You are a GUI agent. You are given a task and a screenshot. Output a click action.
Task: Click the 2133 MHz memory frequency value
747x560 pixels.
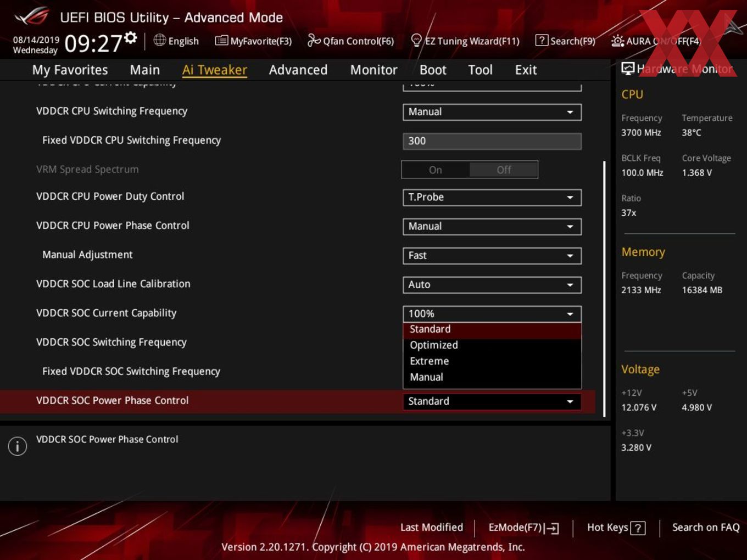641,290
